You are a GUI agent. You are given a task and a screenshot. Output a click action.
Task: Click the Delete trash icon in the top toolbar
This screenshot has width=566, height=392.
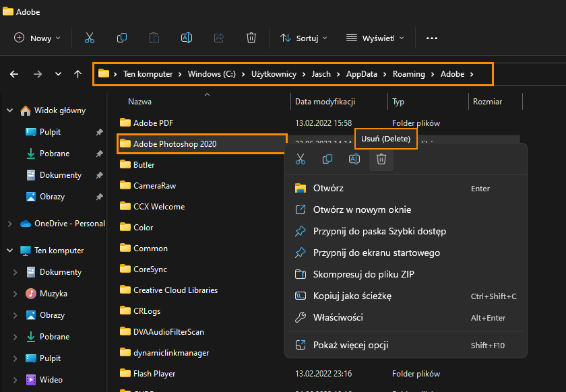tap(251, 38)
